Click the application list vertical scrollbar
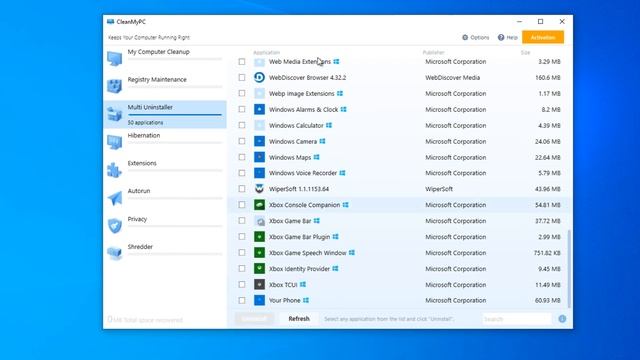This screenshot has height=360, width=640. point(569,269)
